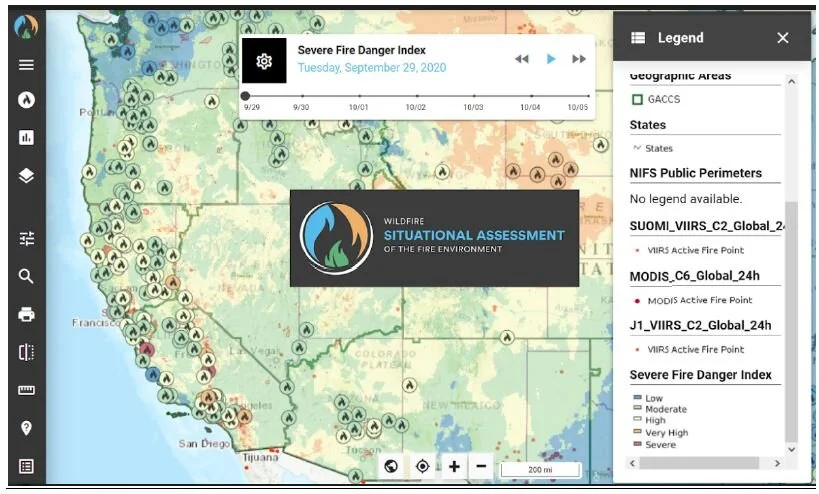819x494 pixels.
Task: Click the Low fire danger swatch
Action: (637, 397)
